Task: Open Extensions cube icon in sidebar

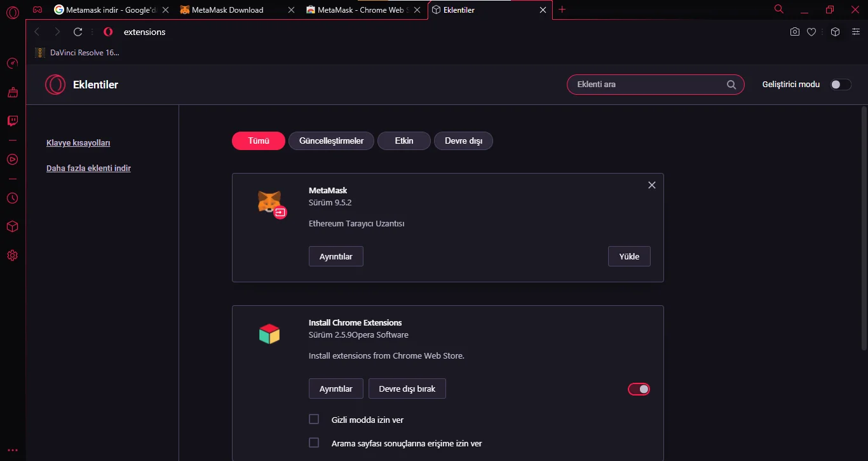Action: pos(12,226)
